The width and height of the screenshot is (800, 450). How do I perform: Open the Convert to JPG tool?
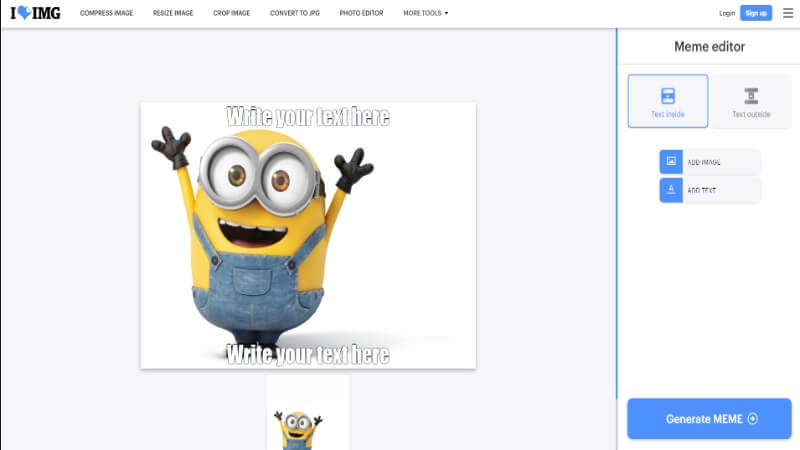tap(295, 13)
